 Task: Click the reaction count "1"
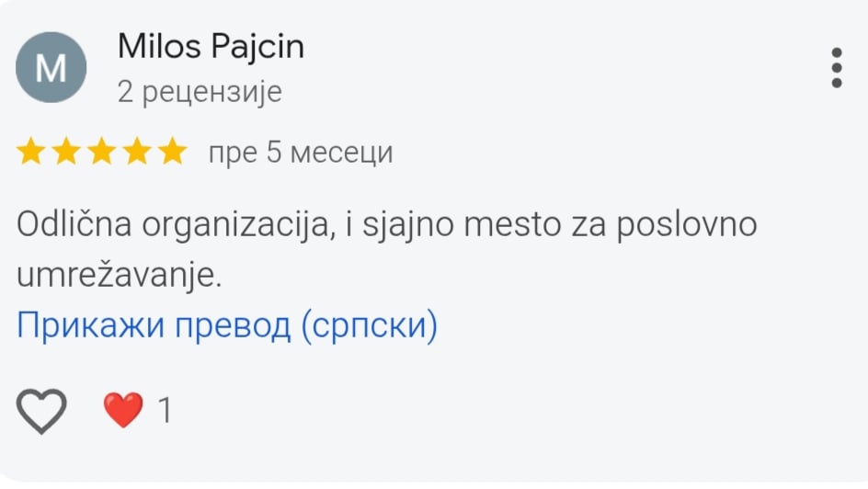(165, 410)
